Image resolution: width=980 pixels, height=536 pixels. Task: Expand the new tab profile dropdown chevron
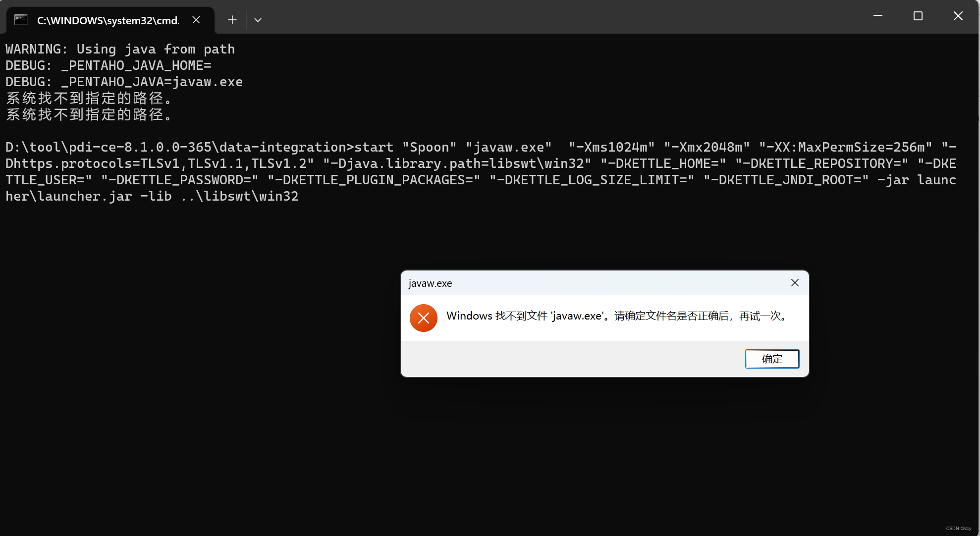[258, 20]
